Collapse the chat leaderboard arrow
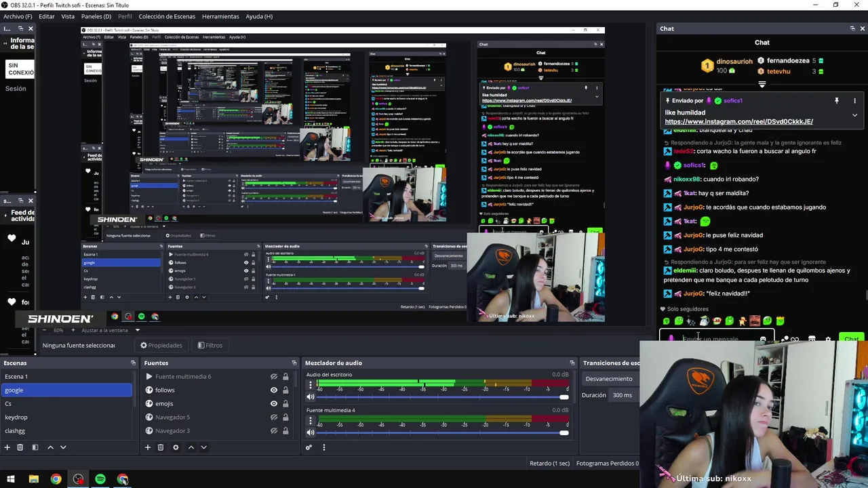 point(762,85)
